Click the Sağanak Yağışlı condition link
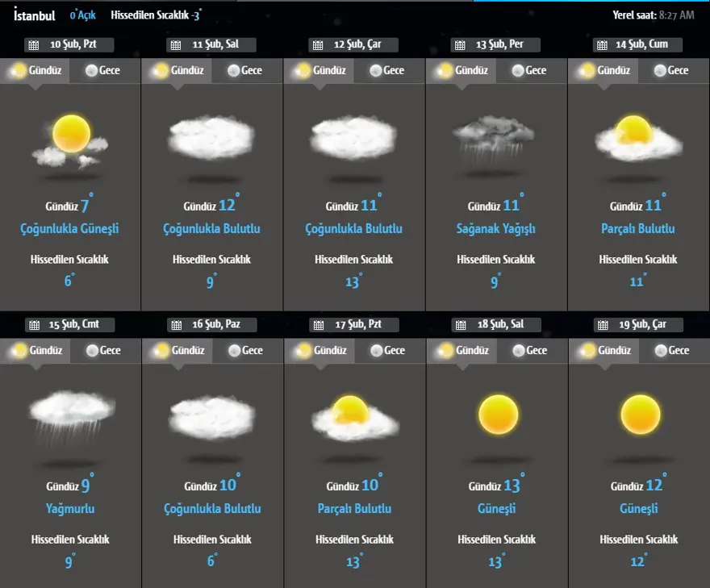Viewport: 710px width, 588px height. [x=495, y=229]
